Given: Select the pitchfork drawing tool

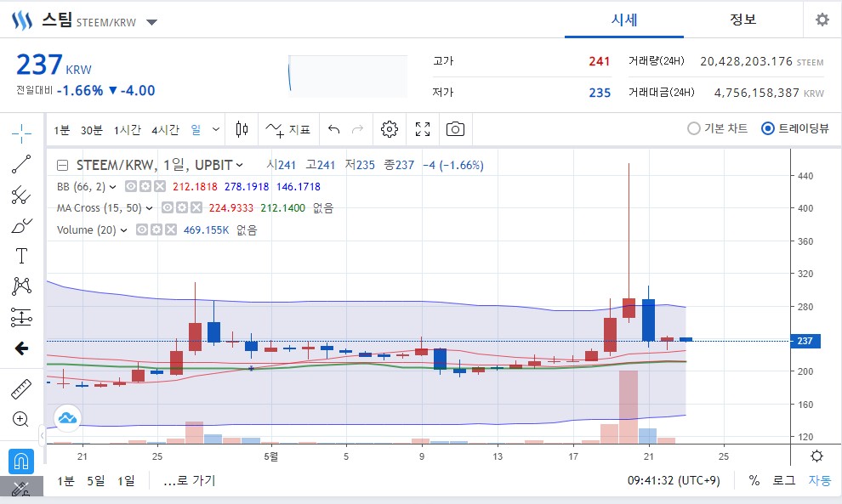Looking at the screenshot, I should pos(21,195).
